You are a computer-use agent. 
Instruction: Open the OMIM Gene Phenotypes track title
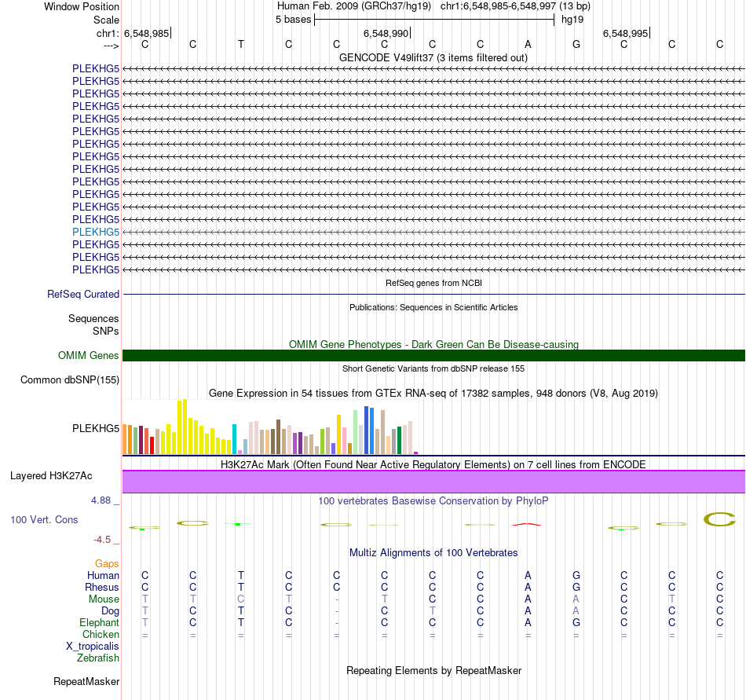coord(433,344)
